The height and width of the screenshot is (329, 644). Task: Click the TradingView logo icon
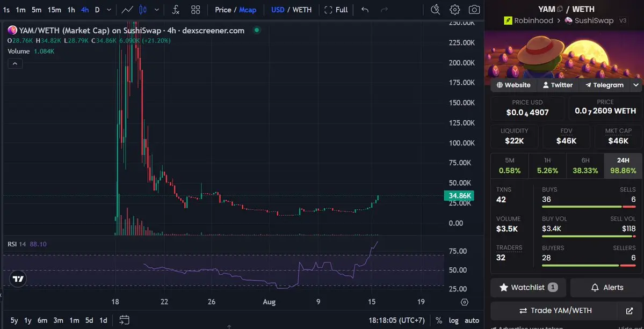[x=18, y=279]
